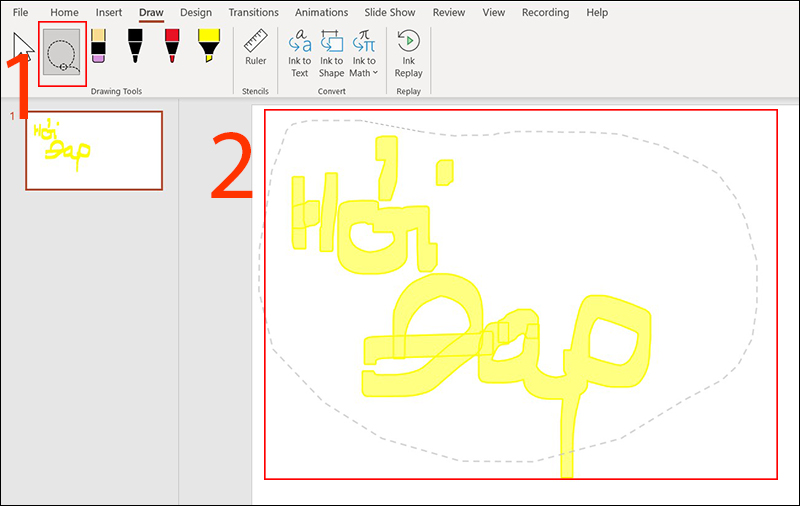Convert ink using Ink to Text
Image resolution: width=800 pixels, height=506 pixels.
(299, 53)
